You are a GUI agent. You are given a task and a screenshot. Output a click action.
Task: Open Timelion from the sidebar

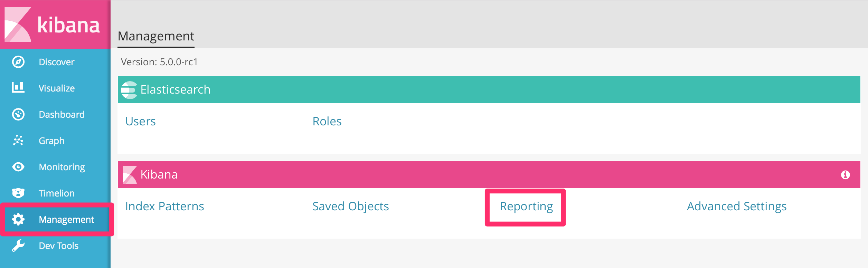[x=56, y=193]
